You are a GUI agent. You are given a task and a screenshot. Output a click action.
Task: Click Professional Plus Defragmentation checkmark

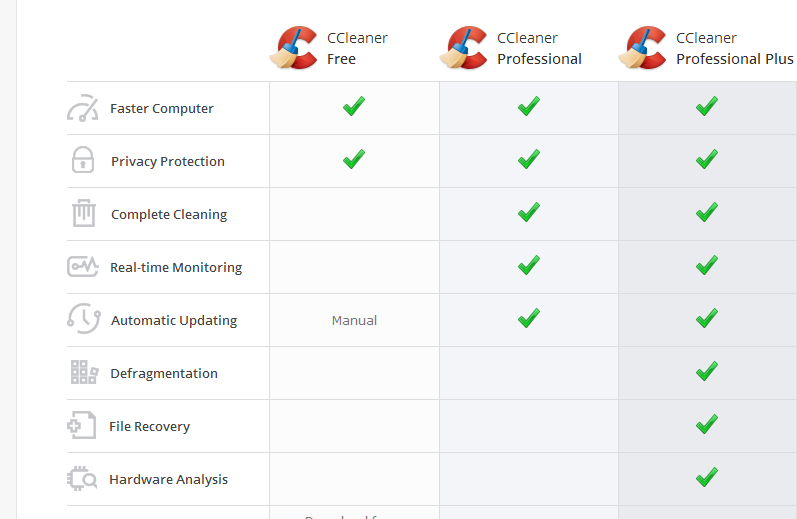[707, 371]
